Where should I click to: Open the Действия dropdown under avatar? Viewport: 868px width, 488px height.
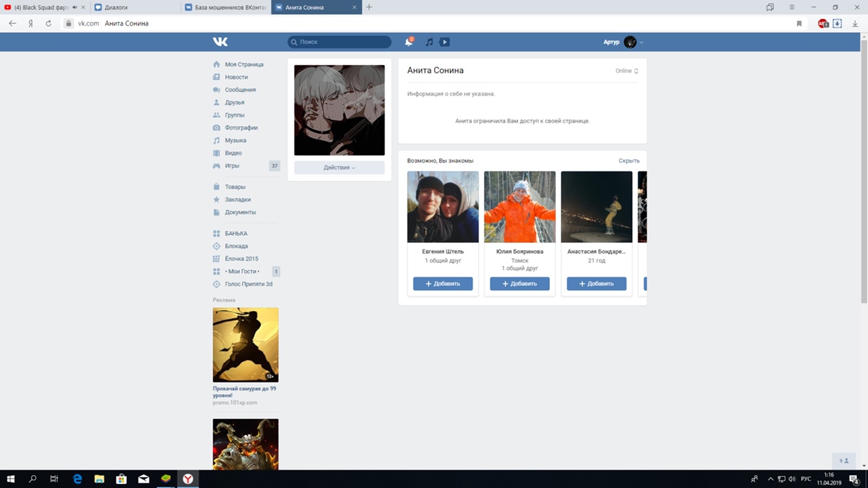click(339, 167)
